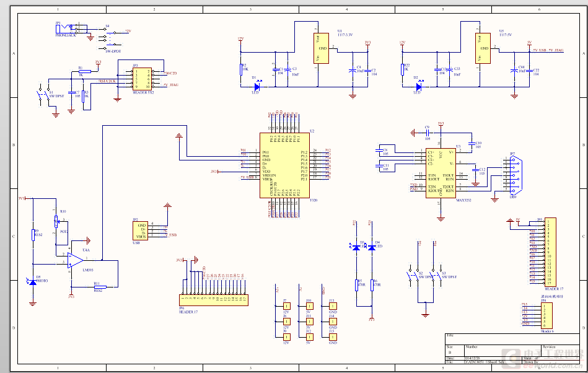588x373 pixels.
Task: Click resistor R3 1K
Action: 83,95
